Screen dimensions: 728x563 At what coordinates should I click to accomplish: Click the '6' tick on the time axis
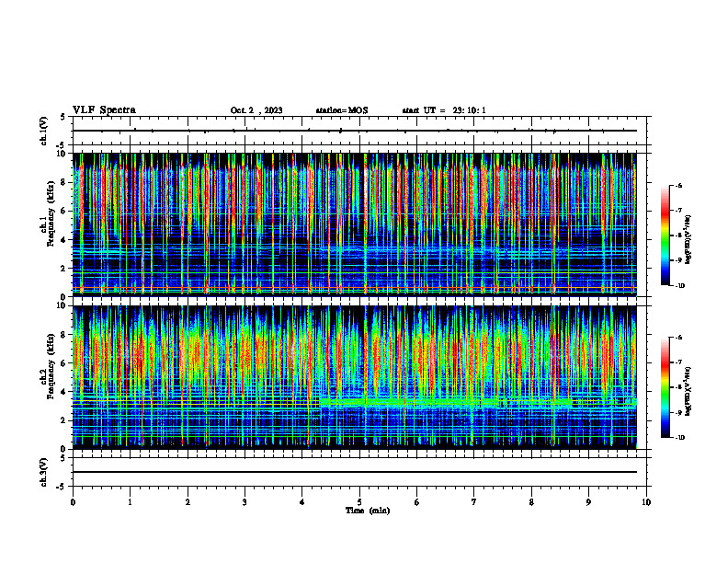[x=417, y=502]
